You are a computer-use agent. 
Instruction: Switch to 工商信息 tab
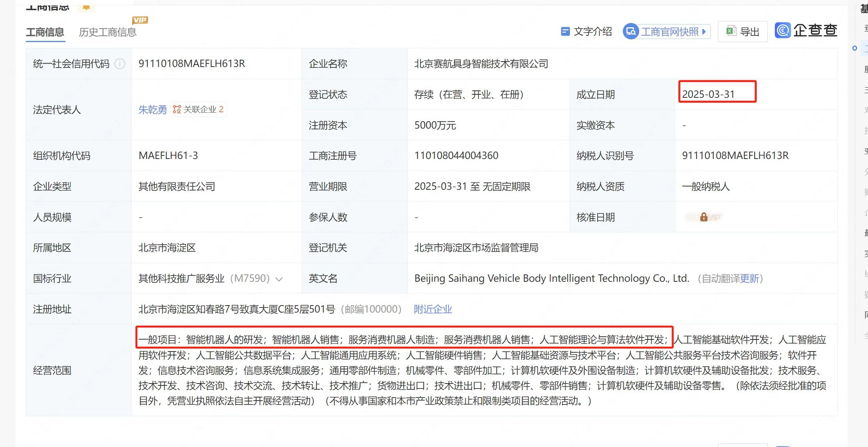[45, 32]
